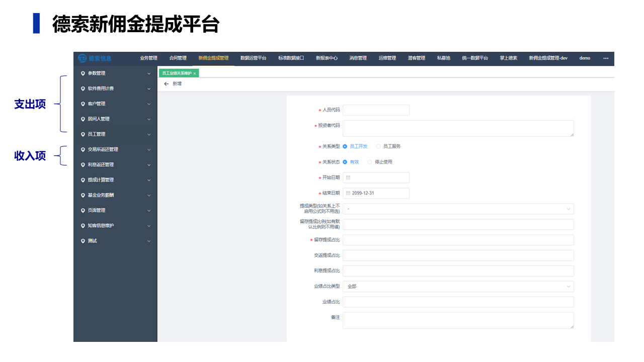Focus the 人员代码 input field

point(376,110)
